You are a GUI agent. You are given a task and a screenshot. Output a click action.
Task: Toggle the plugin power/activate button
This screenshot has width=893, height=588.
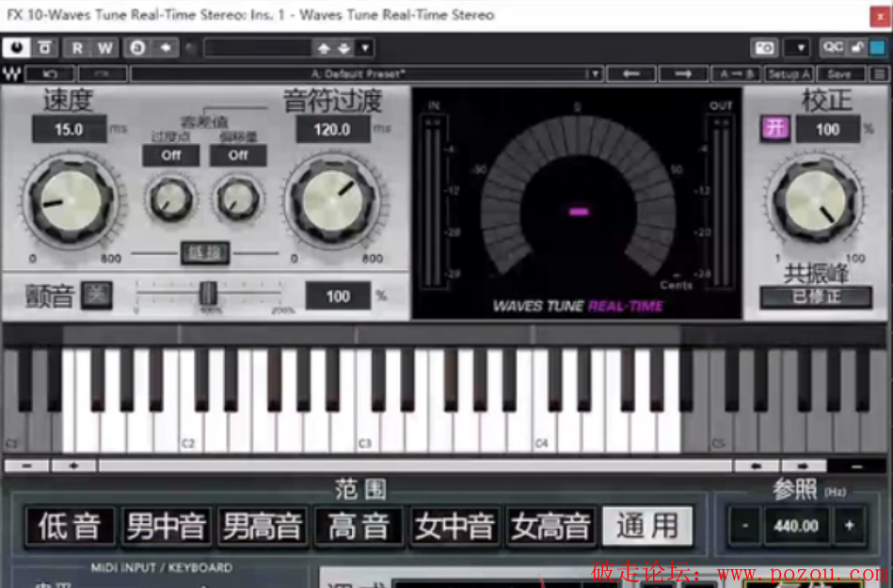pyautogui.click(x=17, y=48)
